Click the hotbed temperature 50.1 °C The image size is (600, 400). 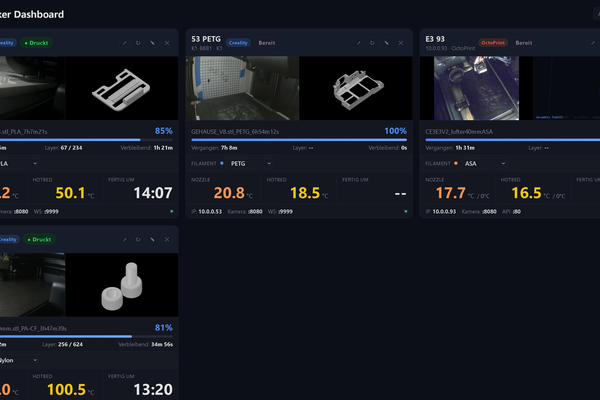(75, 193)
